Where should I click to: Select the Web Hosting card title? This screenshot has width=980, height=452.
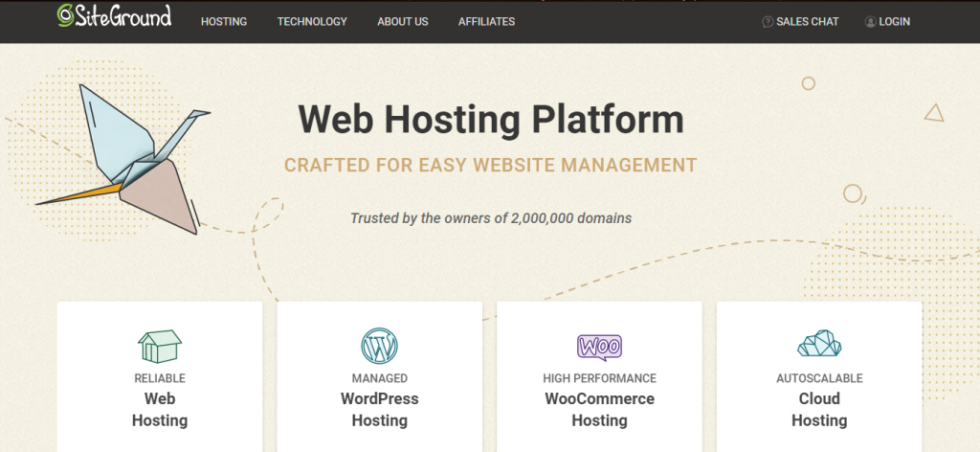160,410
